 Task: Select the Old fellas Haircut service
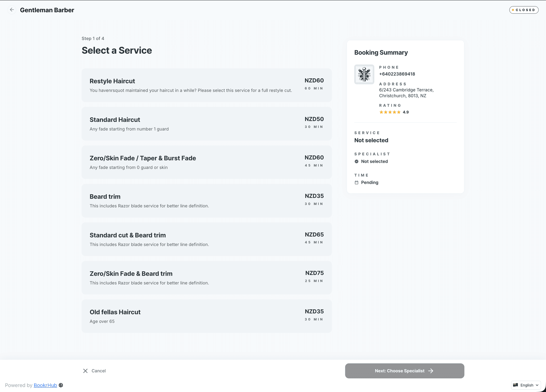point(206,316)
